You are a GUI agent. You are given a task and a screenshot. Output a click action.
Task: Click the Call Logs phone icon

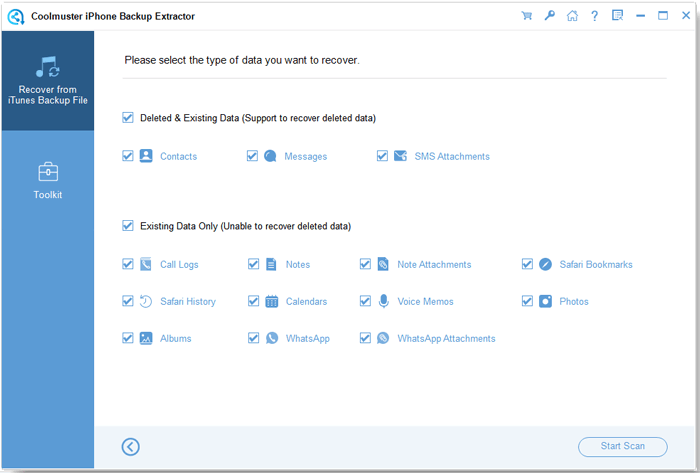pos(146,264)
